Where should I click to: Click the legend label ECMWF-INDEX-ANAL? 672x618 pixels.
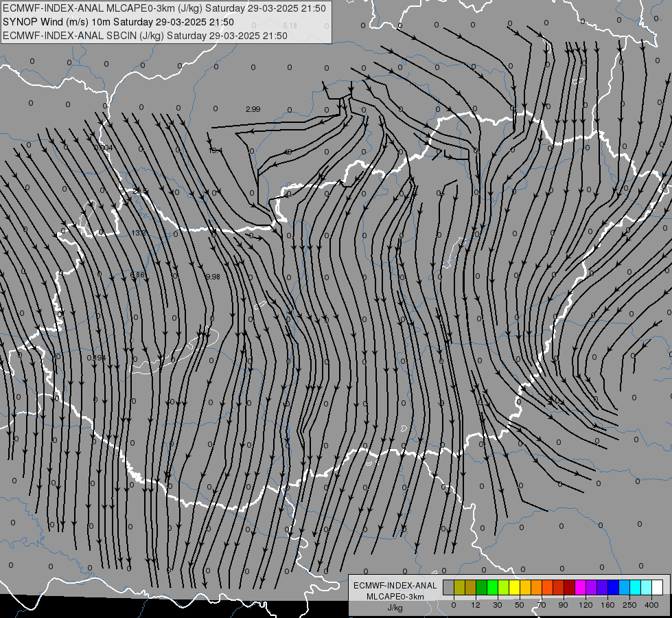(x=395, y=586)
